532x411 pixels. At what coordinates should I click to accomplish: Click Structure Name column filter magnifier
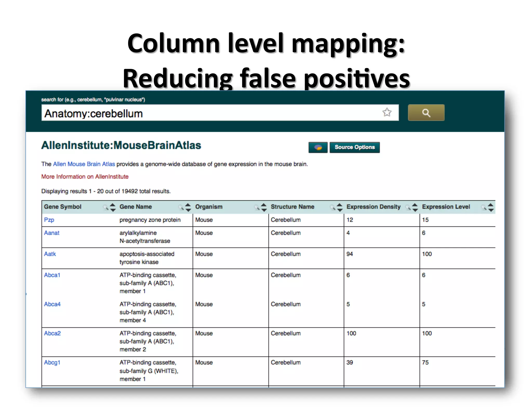pyautogui.click(x=332, y=207)
